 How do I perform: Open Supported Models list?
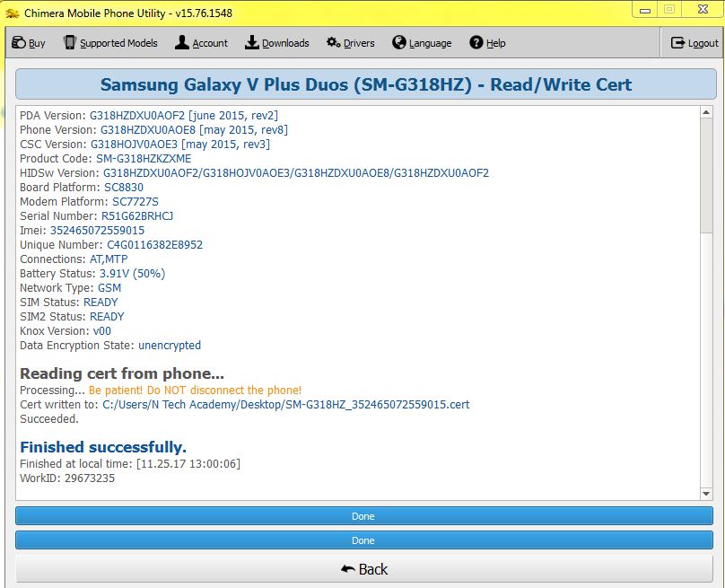pyautogui.click(x=118, y=43)
